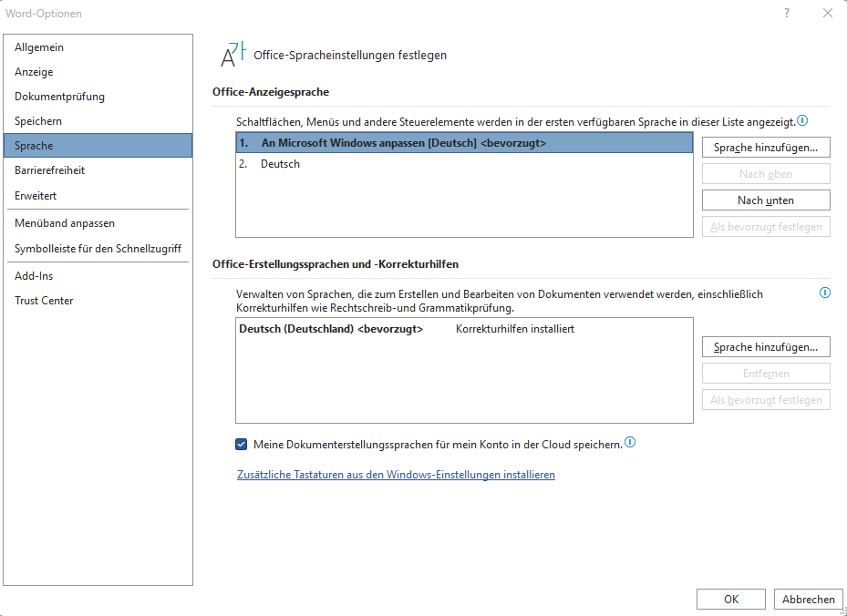Open the Dokumentprüfung section
The height and width of the screenshot is (616, 847).
point(60,96)
